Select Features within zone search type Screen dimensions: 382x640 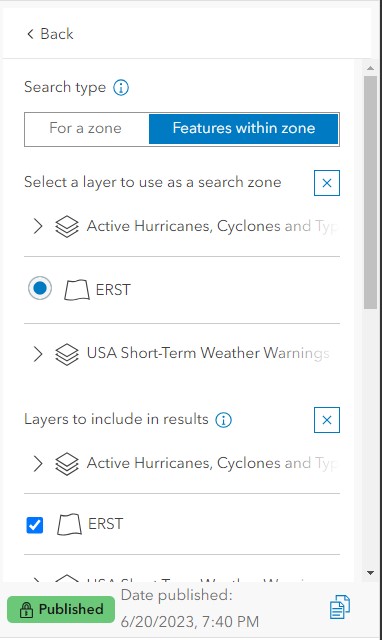244,128
